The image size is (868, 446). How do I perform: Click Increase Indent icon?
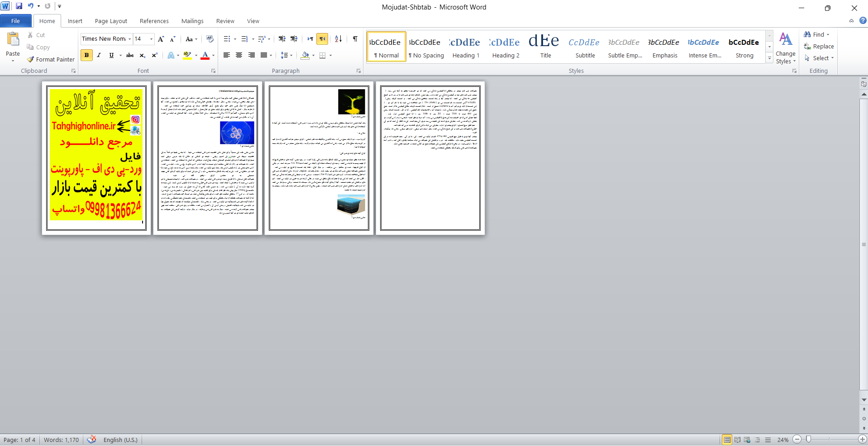[294, 39]
